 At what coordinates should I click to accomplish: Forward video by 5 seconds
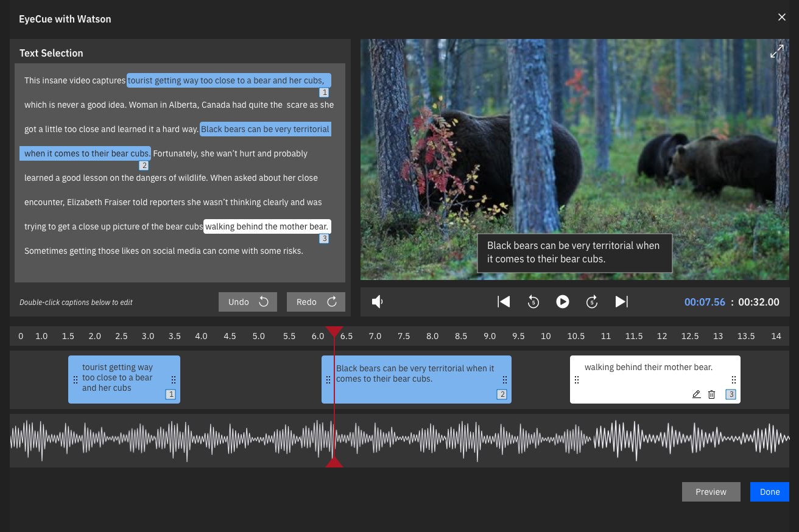coord(592,302)
